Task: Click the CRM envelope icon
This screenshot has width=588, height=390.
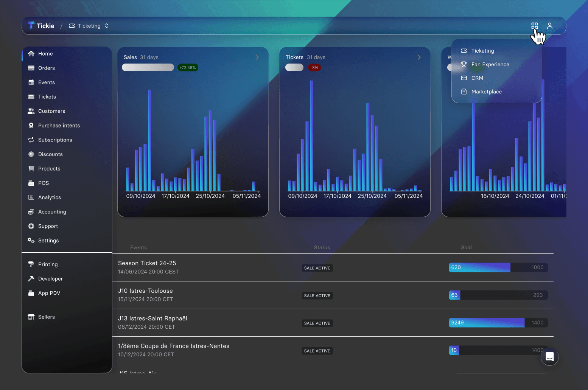Action: point(464,78)
